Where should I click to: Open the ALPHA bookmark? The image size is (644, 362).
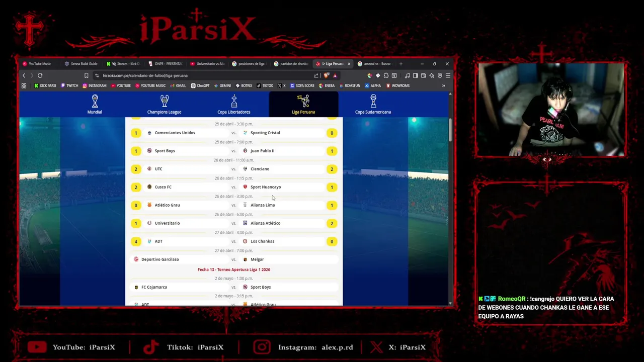373,85
